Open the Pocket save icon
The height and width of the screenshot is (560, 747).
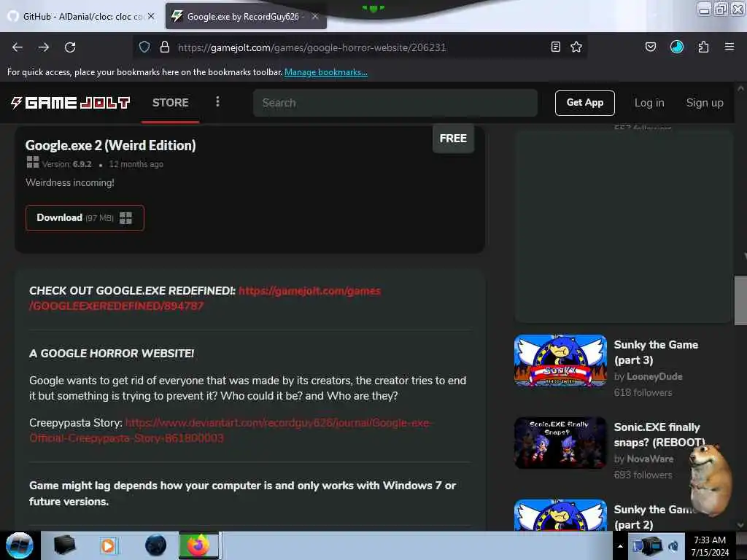[650, 47]
